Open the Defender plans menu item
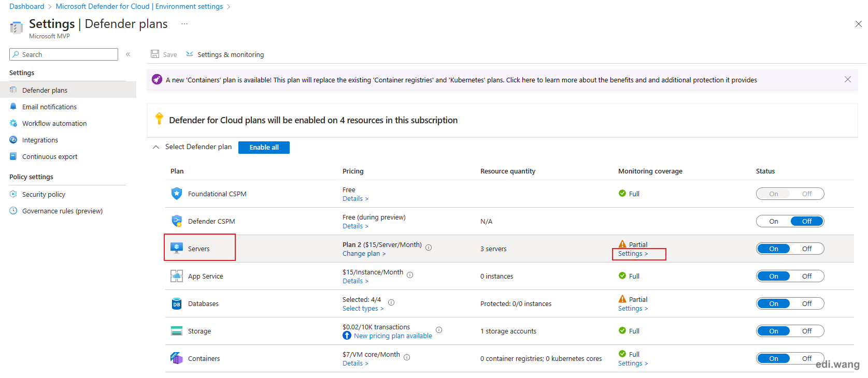This screenshot has height=378, width=868. coord(68,90)
